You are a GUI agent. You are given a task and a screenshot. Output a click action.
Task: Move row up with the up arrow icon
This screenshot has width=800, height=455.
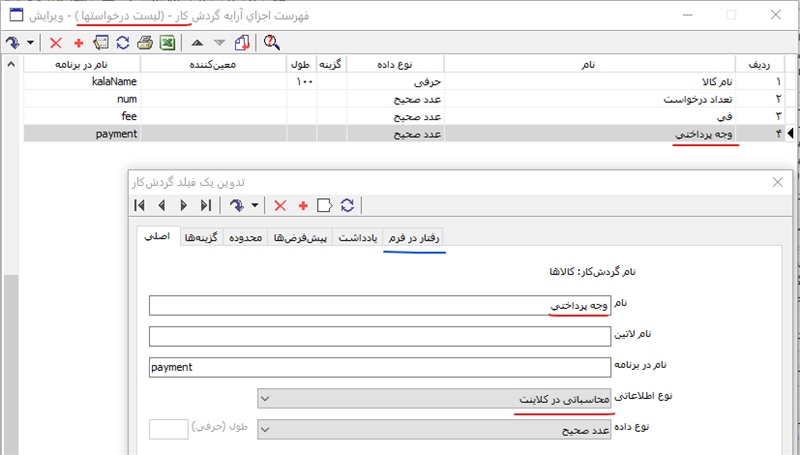pos(198,42)
